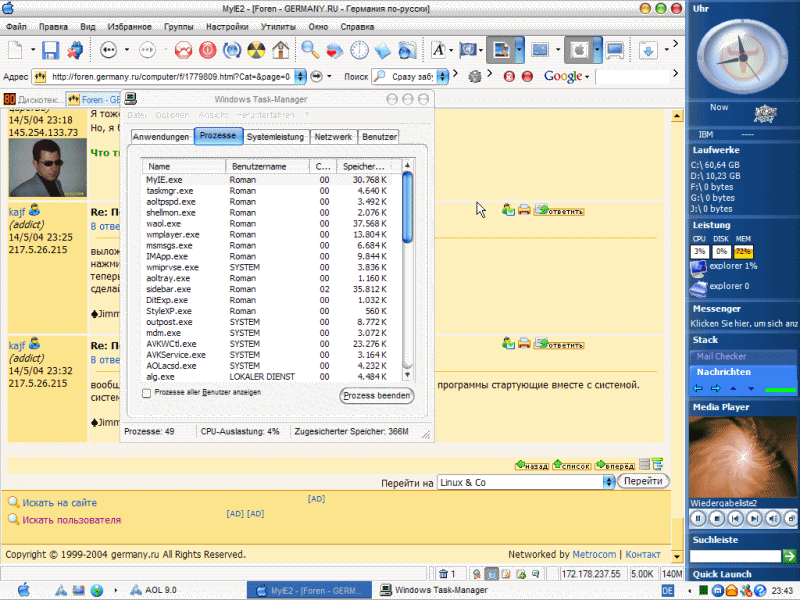800x600 pixels.
Task: Open the Поиск search box dropdown
Action: tap(443, 77)
